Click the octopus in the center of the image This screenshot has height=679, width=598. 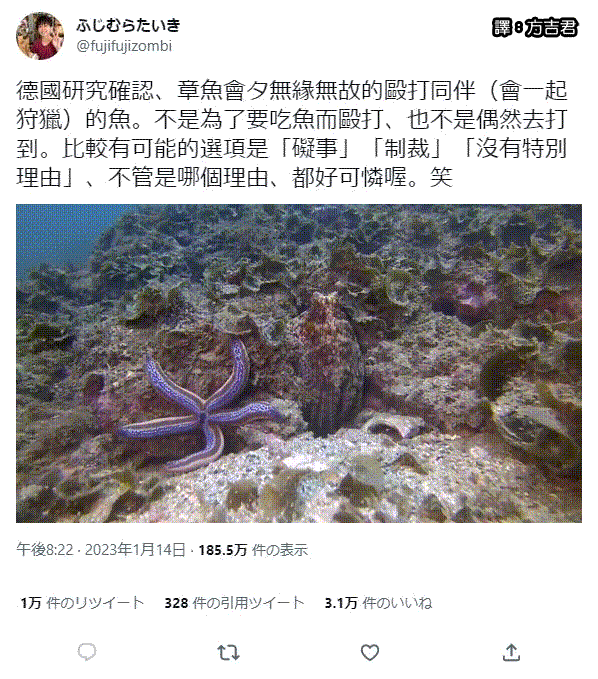[330, 364]
